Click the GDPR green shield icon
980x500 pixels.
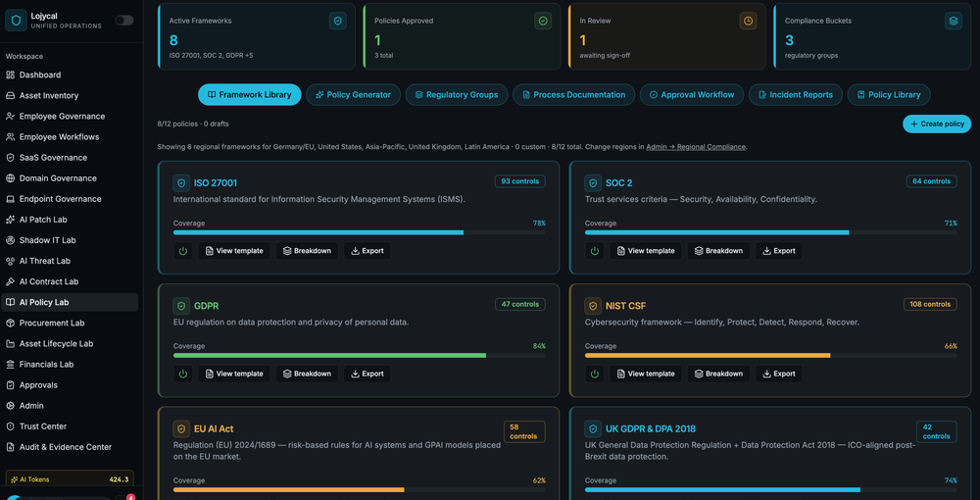(x=181, y=306)
